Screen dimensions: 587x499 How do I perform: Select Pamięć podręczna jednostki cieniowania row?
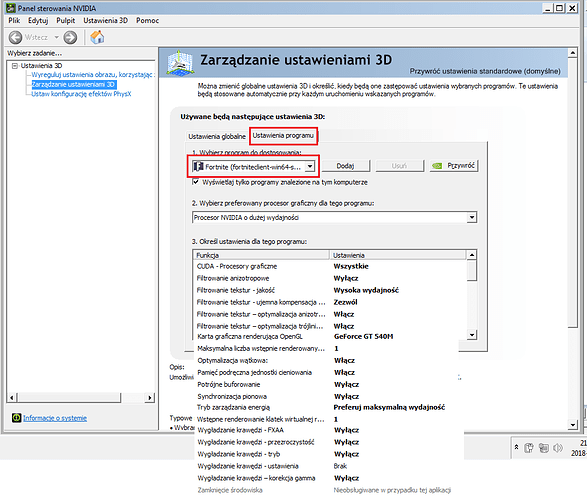326,372
